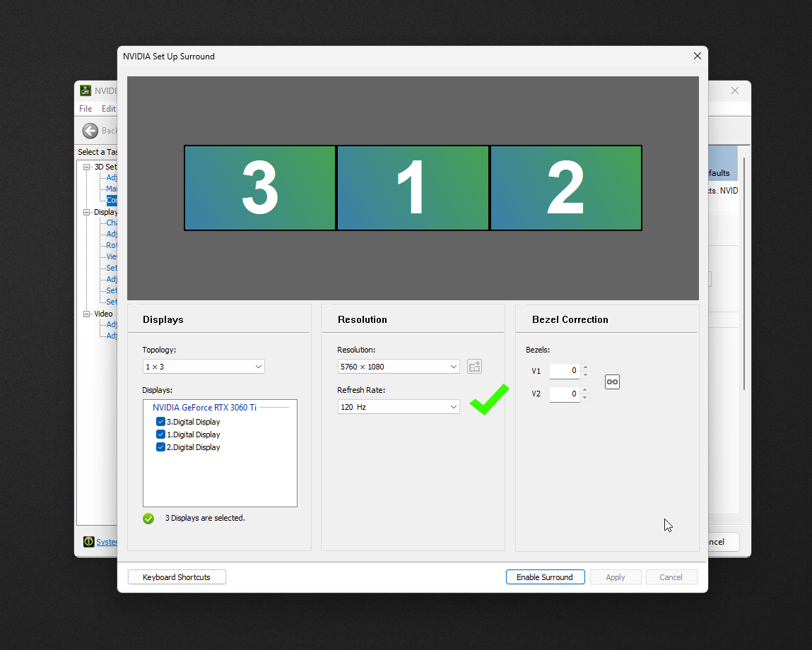Click Cancel in the Surround dialog
812x650 pixels.
(671, 577)
